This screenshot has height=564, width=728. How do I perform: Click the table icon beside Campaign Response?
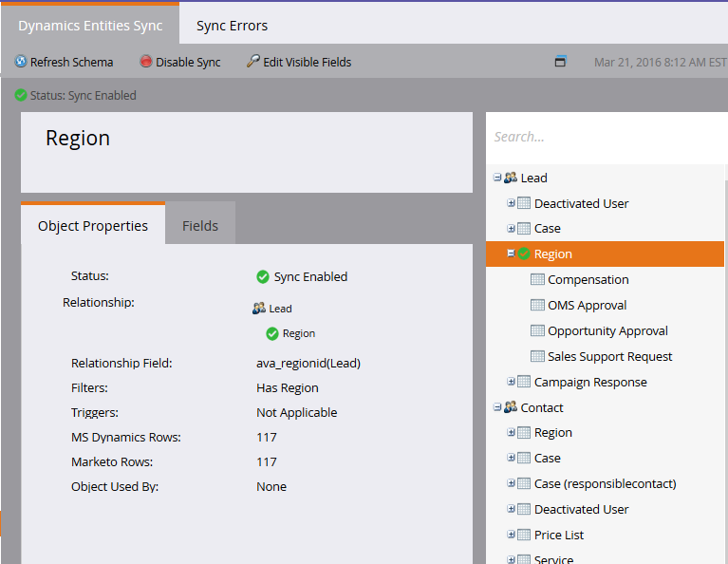tap(524, 382)
